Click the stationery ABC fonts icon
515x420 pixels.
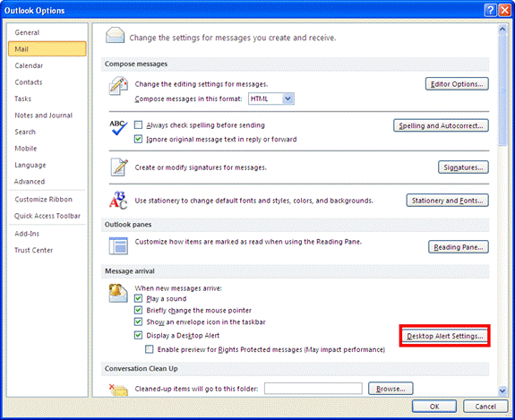pyautogui.click(x=118, y=200)
